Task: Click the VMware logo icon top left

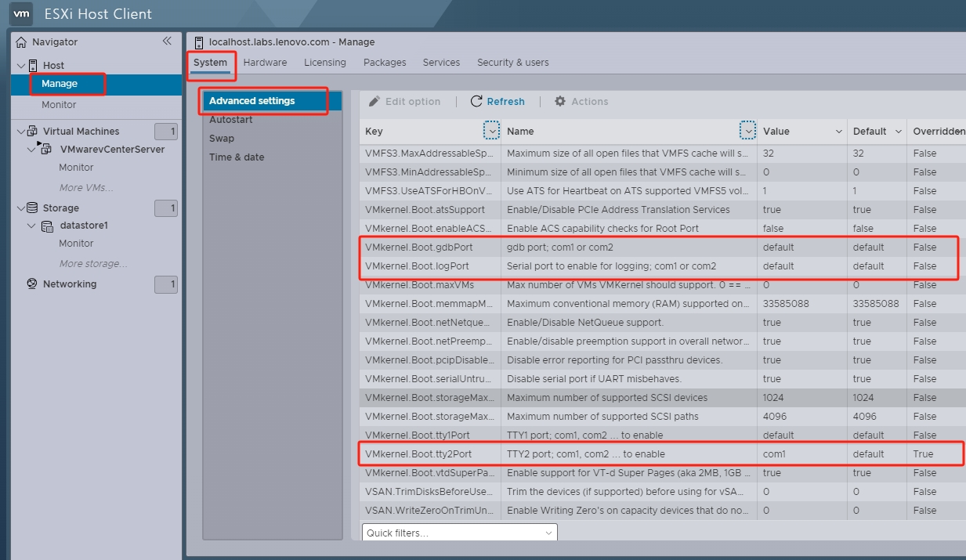Action: tap(20, 13)
